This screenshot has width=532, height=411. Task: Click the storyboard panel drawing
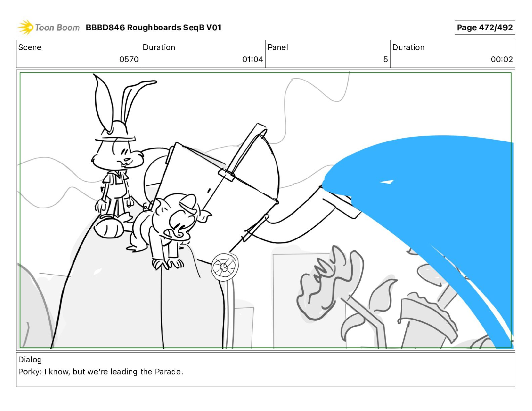coord(266,210)
